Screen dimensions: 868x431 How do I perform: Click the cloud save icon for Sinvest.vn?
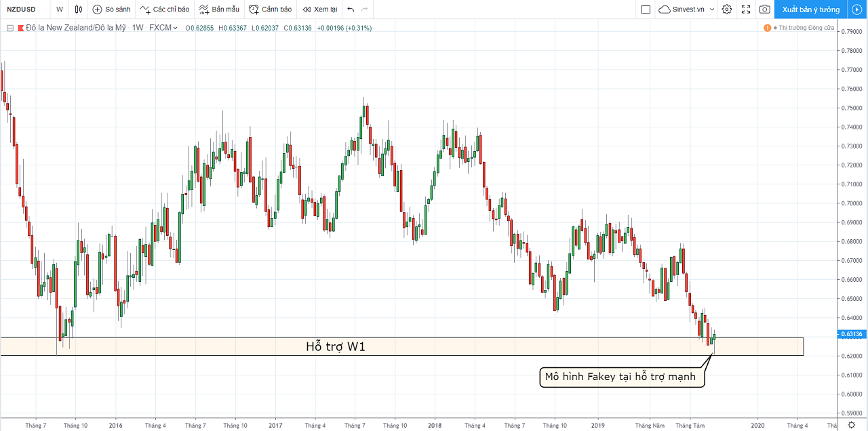tap(665, 9)
